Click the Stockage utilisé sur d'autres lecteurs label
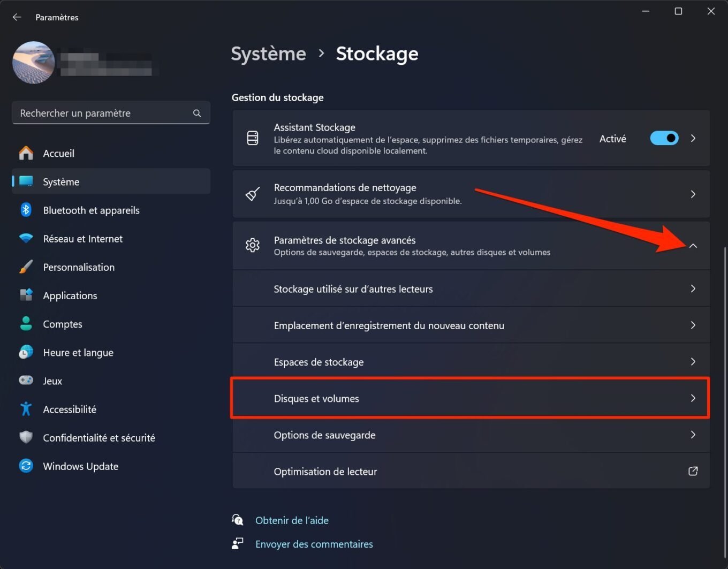This screenshot has width=728, height=569. pos(353,289)
